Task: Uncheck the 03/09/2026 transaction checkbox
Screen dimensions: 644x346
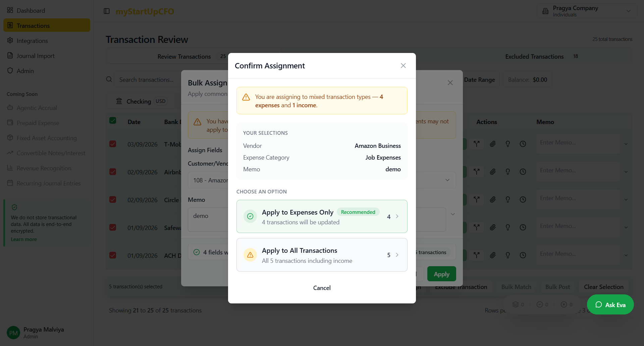Action: (x=113, y=144)
